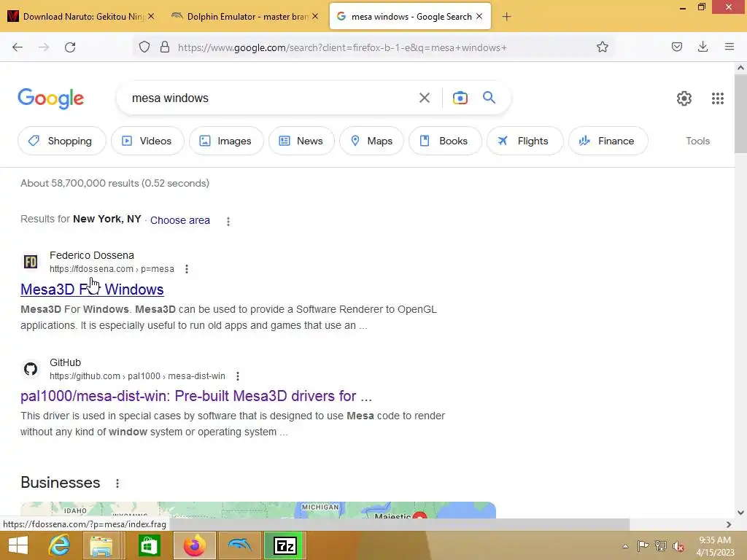Open Windows Store from taskbar
The image size is (747, 560).
pos(149,545)
